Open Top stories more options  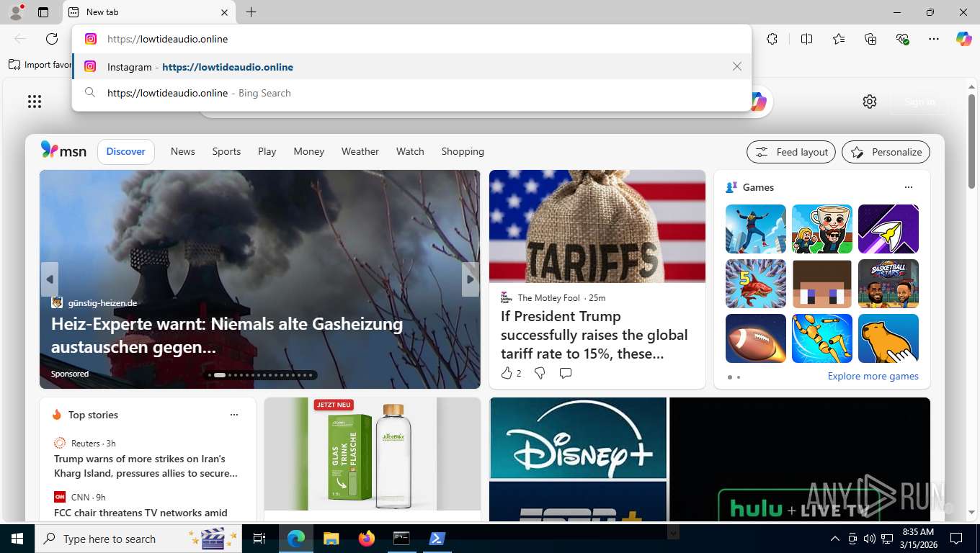click(234, 415)
